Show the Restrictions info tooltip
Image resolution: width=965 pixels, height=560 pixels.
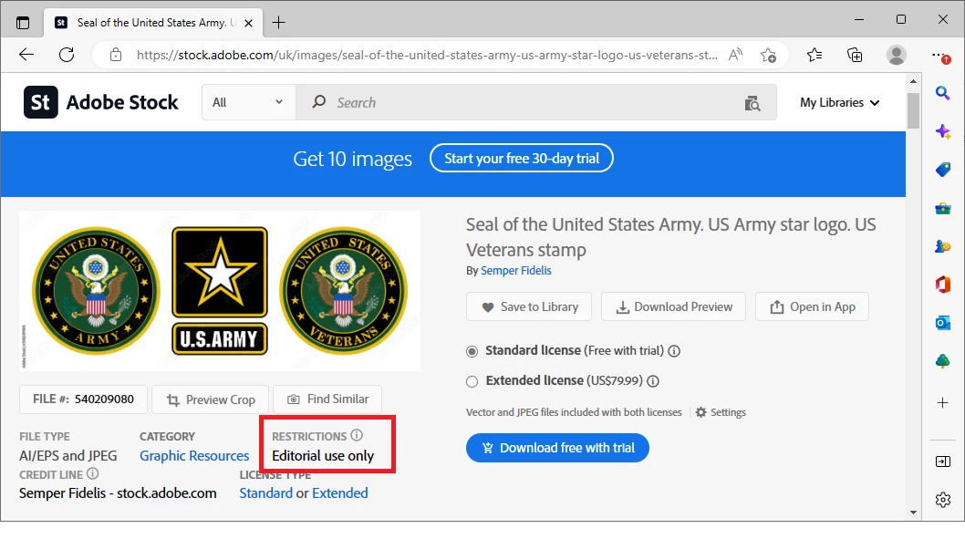tap(357, 435)
